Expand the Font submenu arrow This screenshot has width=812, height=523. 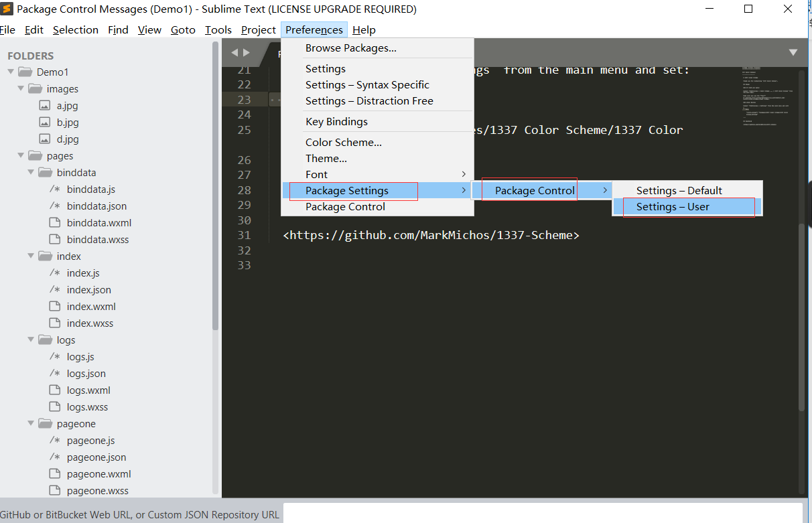click(464, 174)
